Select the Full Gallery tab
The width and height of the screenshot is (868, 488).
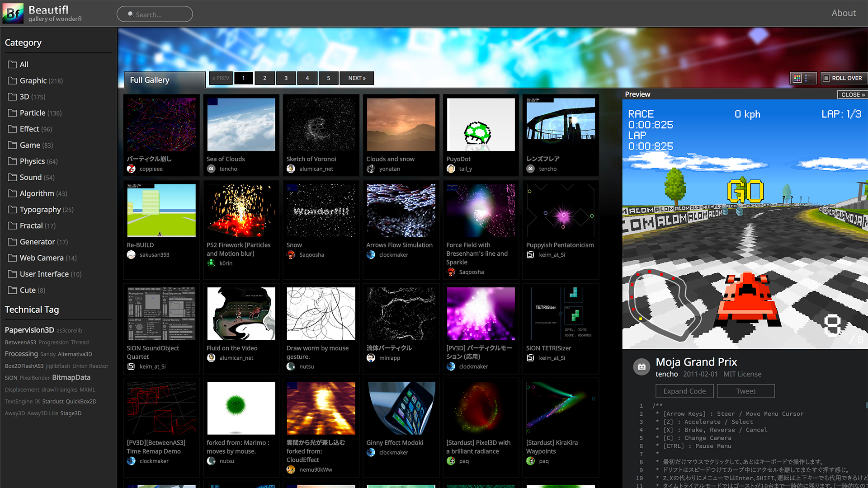(150, 80)
